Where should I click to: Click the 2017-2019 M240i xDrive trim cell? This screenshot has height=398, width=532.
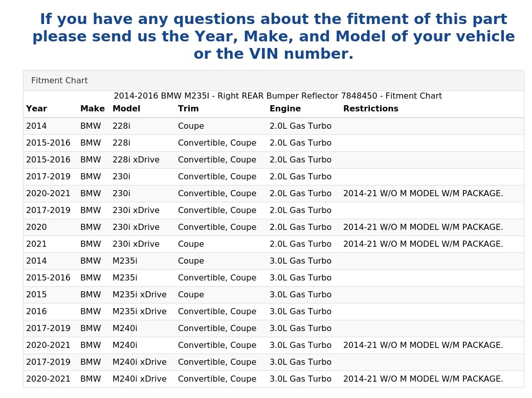217,362
